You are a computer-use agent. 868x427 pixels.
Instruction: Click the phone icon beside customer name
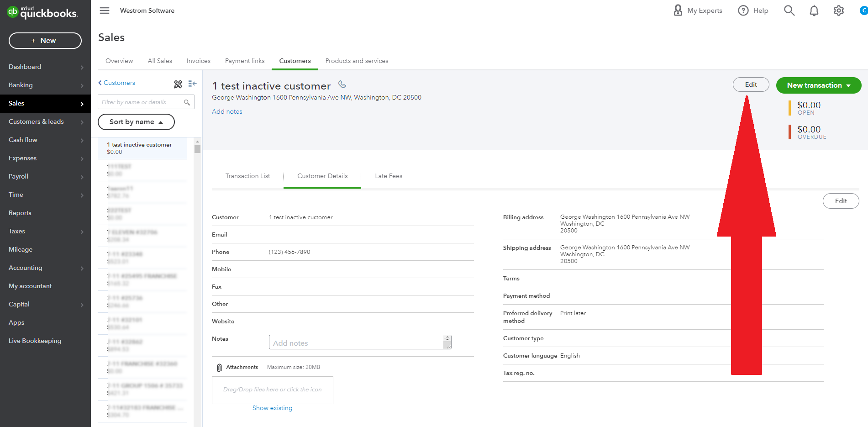[x=342, y=84]
